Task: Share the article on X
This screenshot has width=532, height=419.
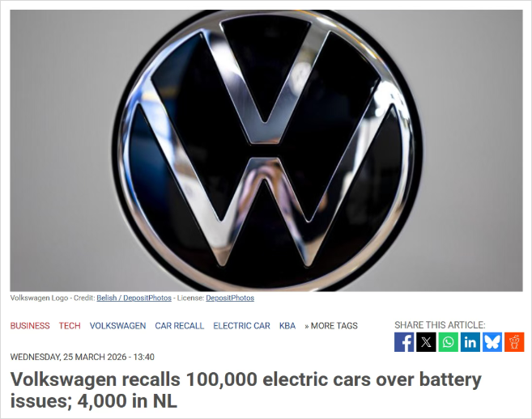Action: 426,342
